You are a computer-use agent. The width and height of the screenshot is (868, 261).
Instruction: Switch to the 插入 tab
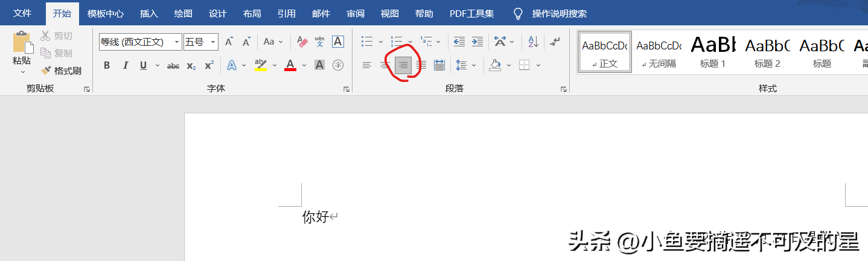148,13
